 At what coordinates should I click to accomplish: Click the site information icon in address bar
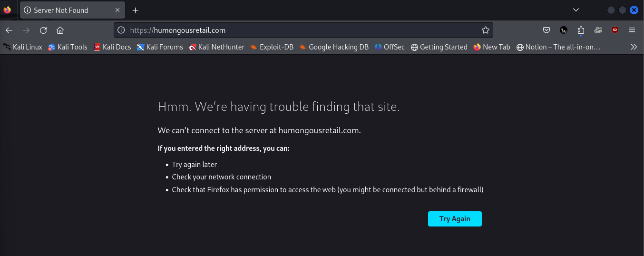tap(121, 30)
